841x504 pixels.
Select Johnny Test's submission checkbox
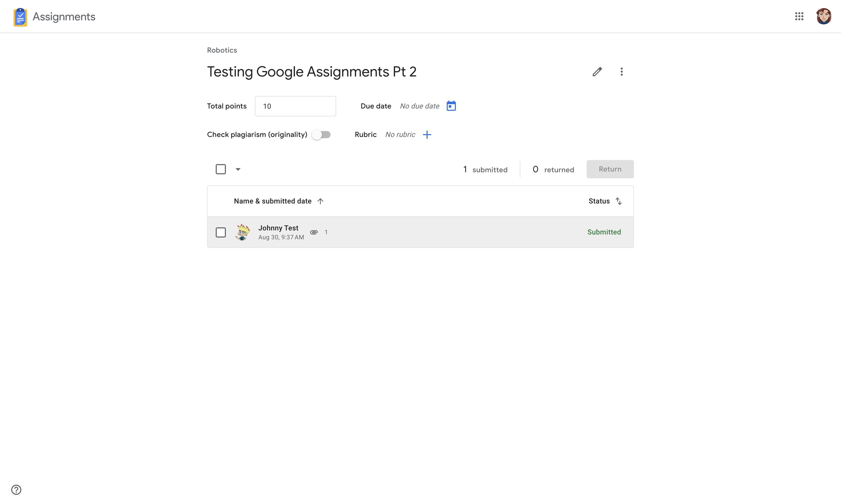221,232
